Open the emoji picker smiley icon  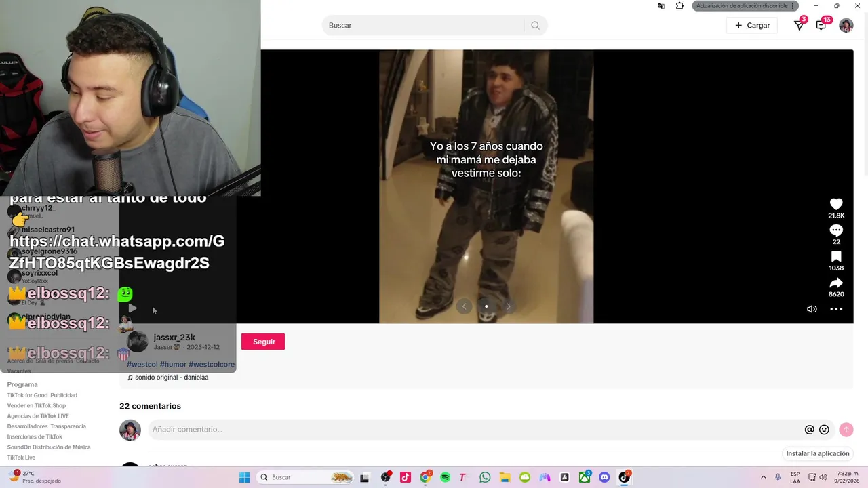click(x=824, y=430)
